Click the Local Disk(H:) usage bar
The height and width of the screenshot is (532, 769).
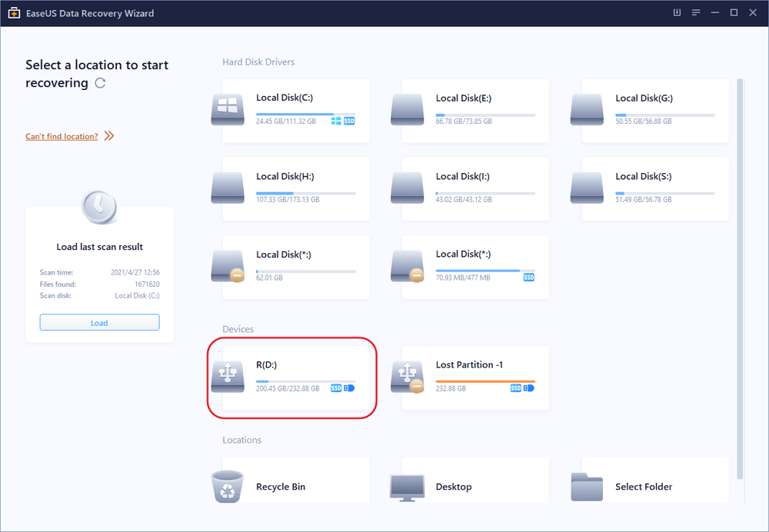click(x=305, y=193)
